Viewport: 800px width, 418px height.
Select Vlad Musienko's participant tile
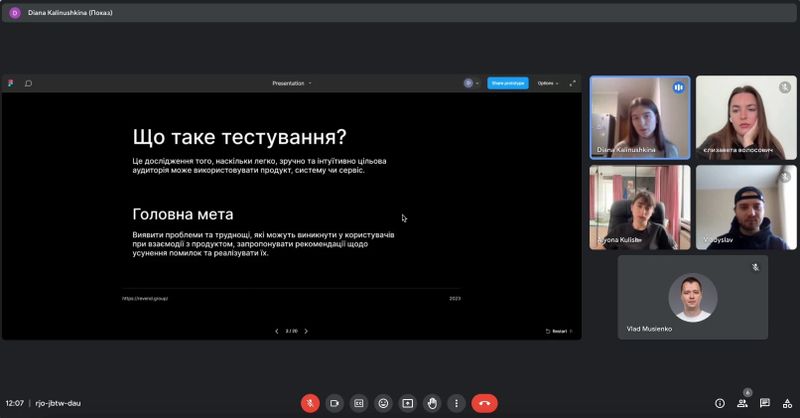coord(693,297)
